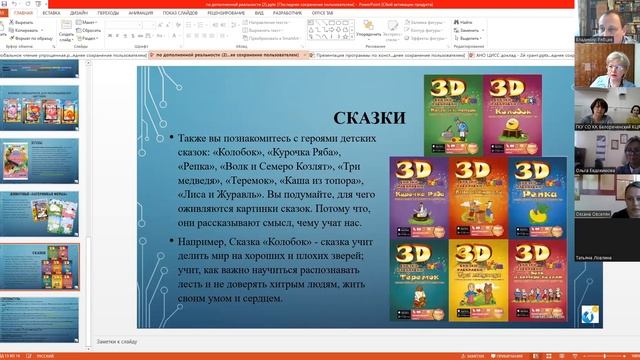The height and width of the screenshot is (360, 640).
Task: Toggle Notes (Заметки) in status bar
Action: 472,356
